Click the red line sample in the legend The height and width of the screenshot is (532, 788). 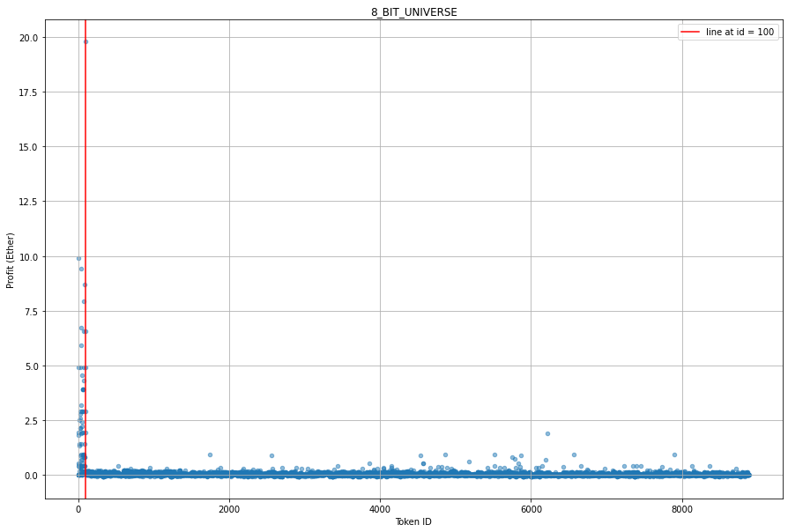pyautogui.click(x=690, y=33)
